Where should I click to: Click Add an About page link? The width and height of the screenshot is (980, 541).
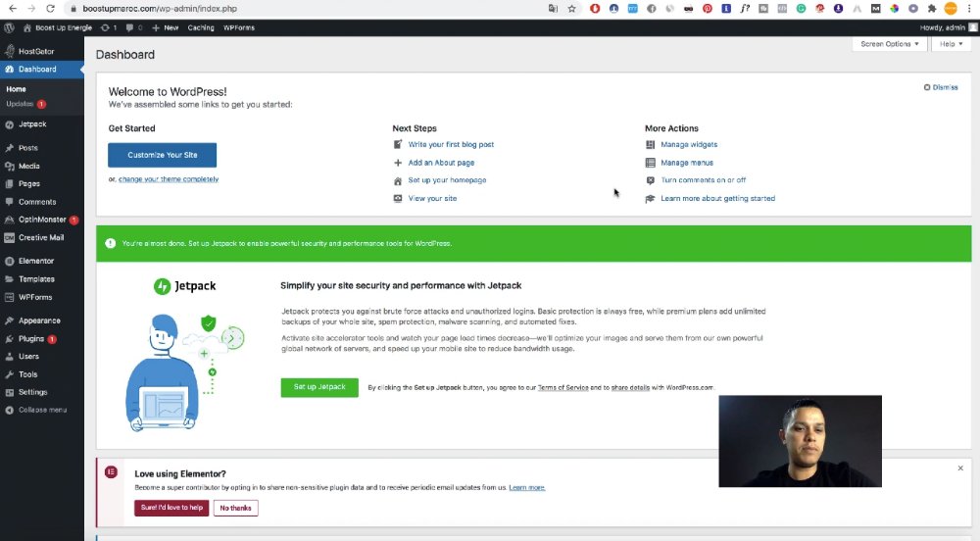click(441, 163)
